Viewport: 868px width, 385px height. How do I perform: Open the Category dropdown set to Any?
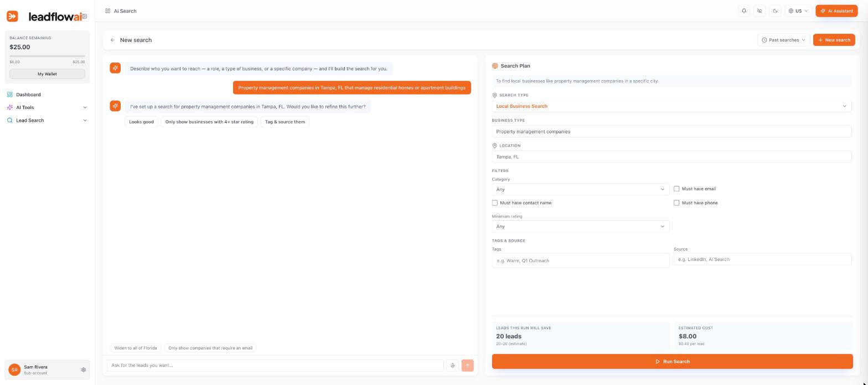coord(581,189)
